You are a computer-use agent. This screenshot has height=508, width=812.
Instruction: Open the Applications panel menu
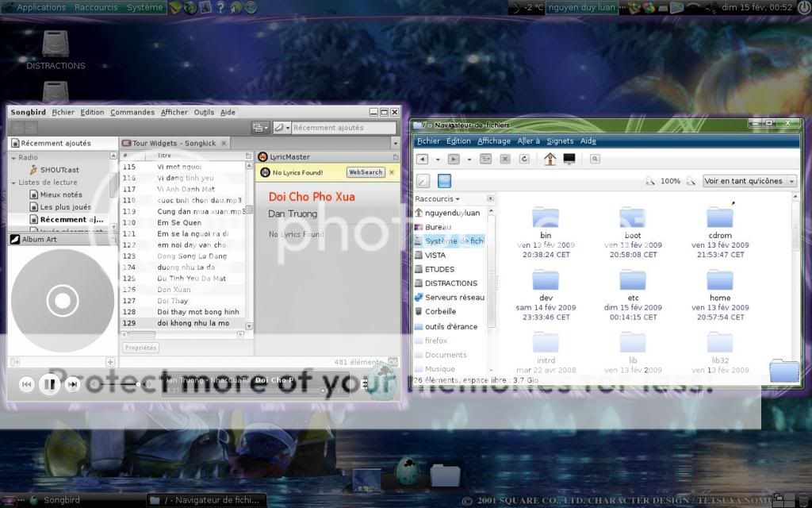pyautogui.click(x=41, y=7)
